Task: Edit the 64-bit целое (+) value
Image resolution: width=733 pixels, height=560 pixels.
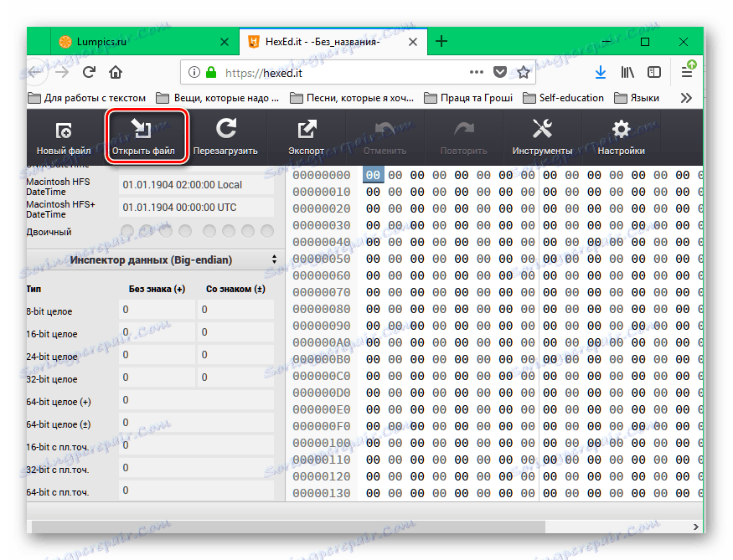Action: (196, 400)
